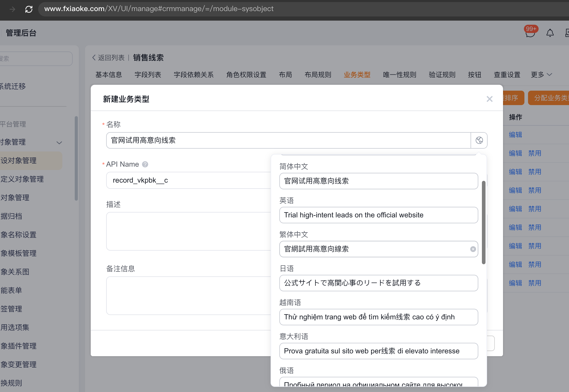Open 数据归档 in sidebar

click(11, 216)
